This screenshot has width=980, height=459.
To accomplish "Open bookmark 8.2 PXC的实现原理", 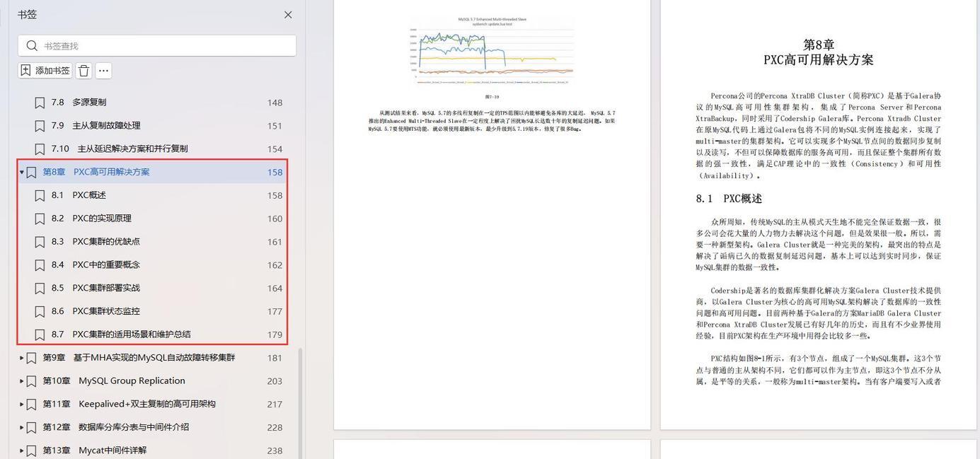I will coord(91,219).
